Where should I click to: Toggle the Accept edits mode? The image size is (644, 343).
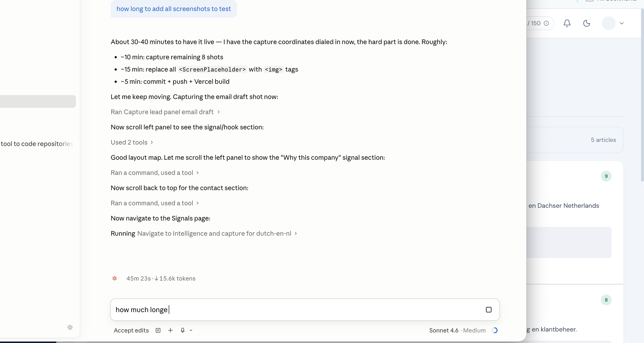click(x=131, y=330)
